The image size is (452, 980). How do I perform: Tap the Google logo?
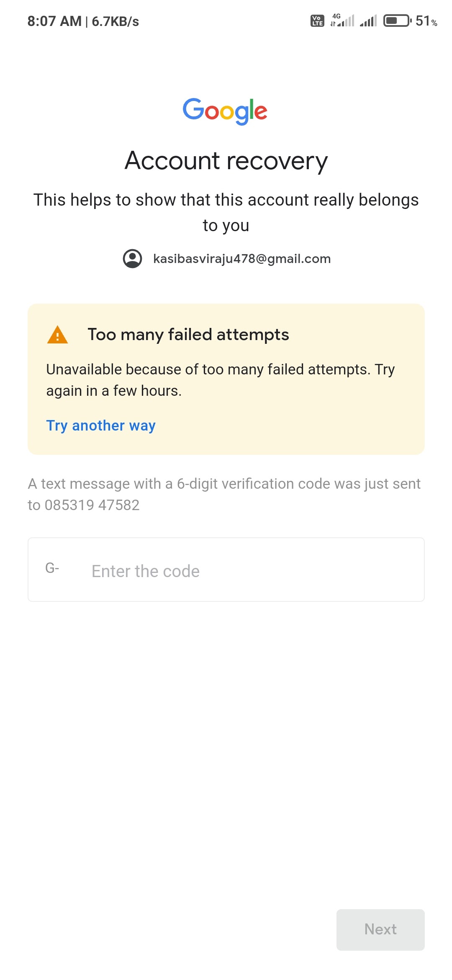pyautogui.click(x=225, y=111)
